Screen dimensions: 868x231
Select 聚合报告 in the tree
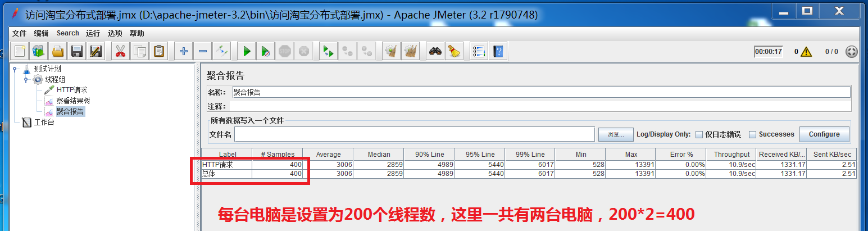click(70, 111)
